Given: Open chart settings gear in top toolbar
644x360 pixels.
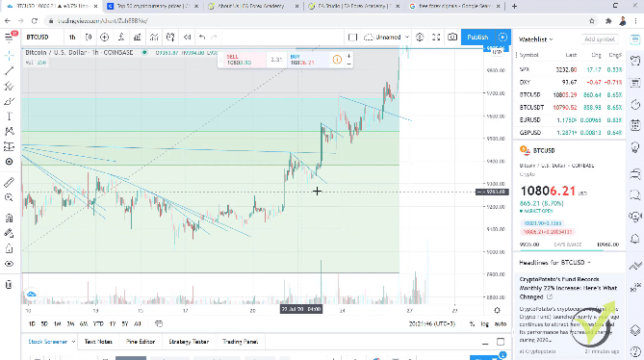Looking at the screenshot, I should [420, 37].
